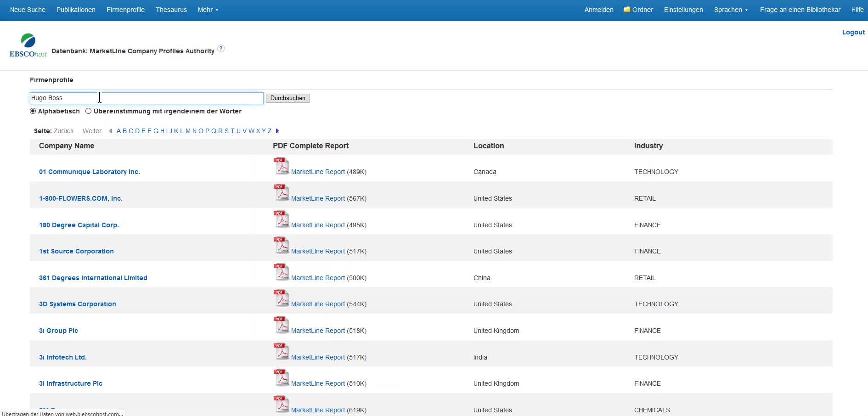This screenshot has width=868, height=416.
Task: Open MarketLine Report link sized 619K
Action: (x=318, y=410)
